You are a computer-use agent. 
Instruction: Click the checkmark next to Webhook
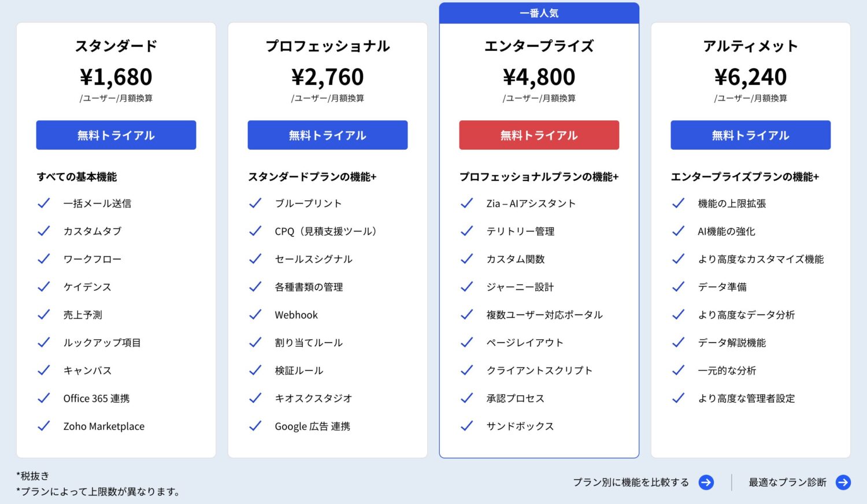pyautogui.click(x=255, y=314)
